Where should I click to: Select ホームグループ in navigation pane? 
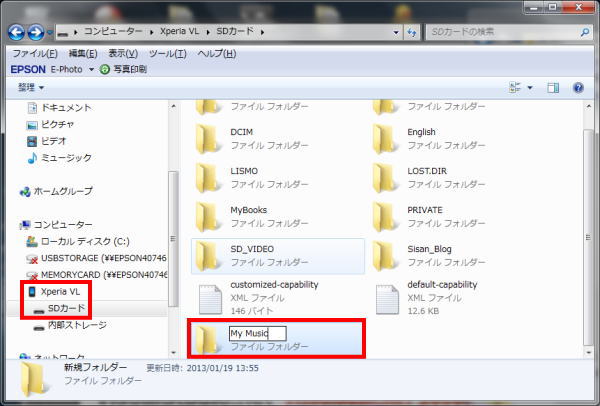[x=56, y=191]
